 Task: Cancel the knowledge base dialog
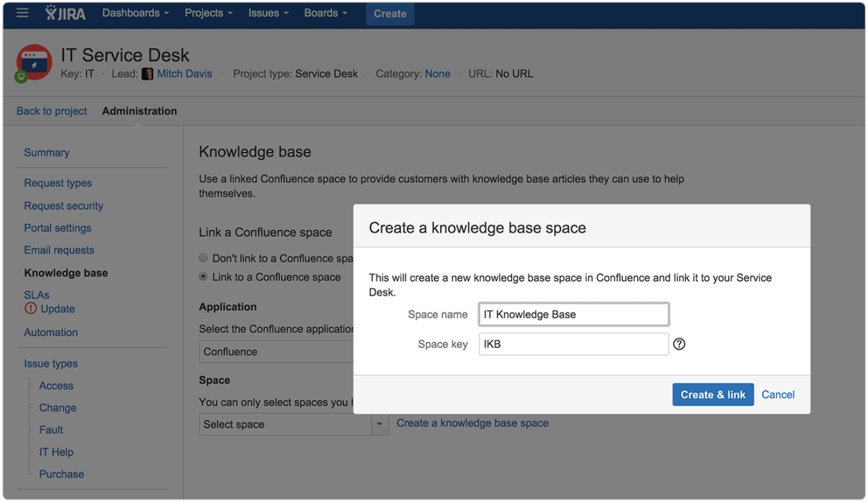coord(778,395)
